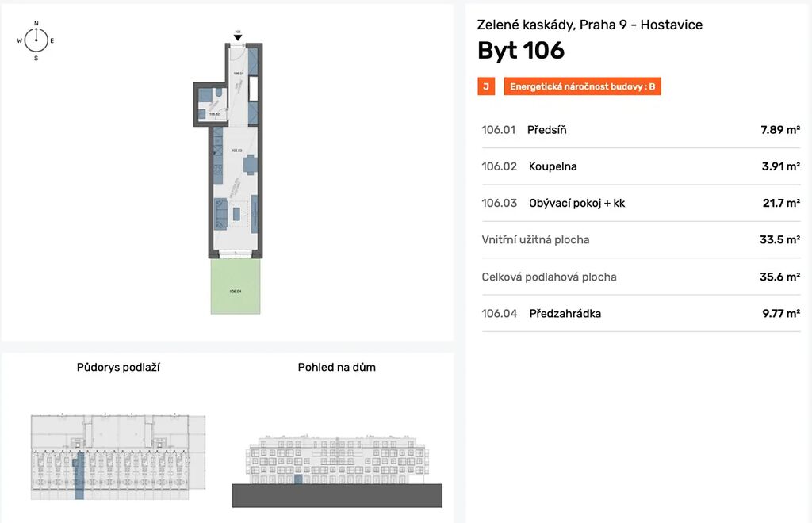Viewport: 812px width, 523px height.
Task: Click the Půdorys podlaží label
Action: (118, 368)
